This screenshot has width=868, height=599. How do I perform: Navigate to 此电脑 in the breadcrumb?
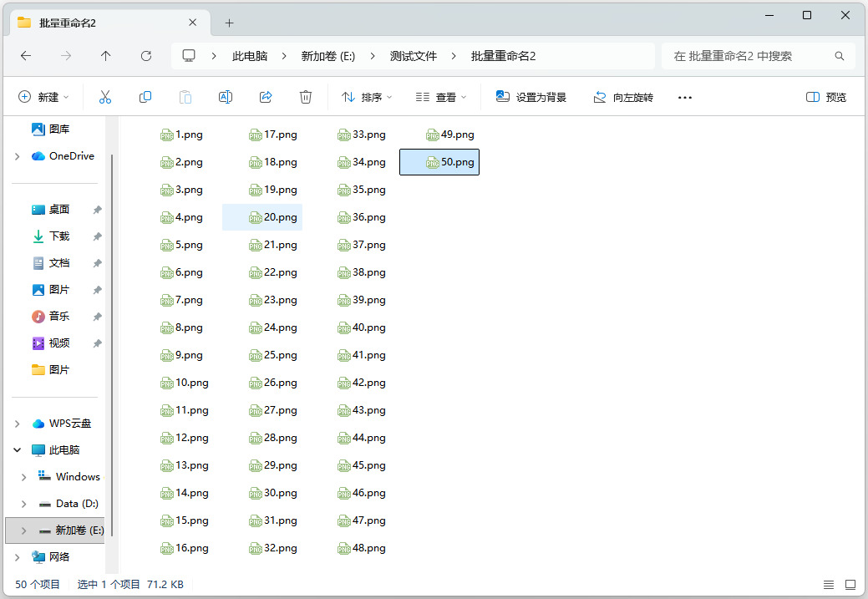click(250, 56)
